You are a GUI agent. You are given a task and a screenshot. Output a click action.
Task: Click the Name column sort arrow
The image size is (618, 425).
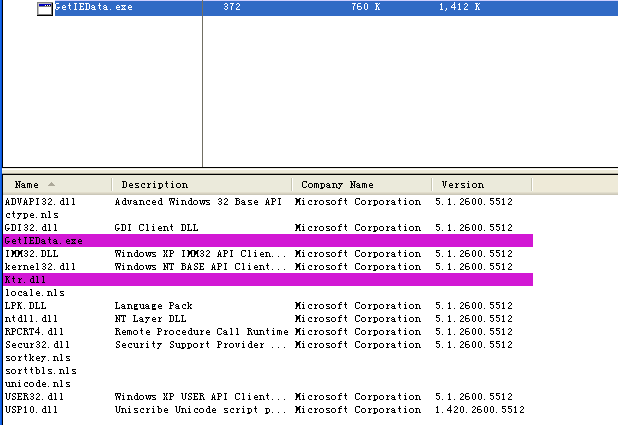click(51, 184)
